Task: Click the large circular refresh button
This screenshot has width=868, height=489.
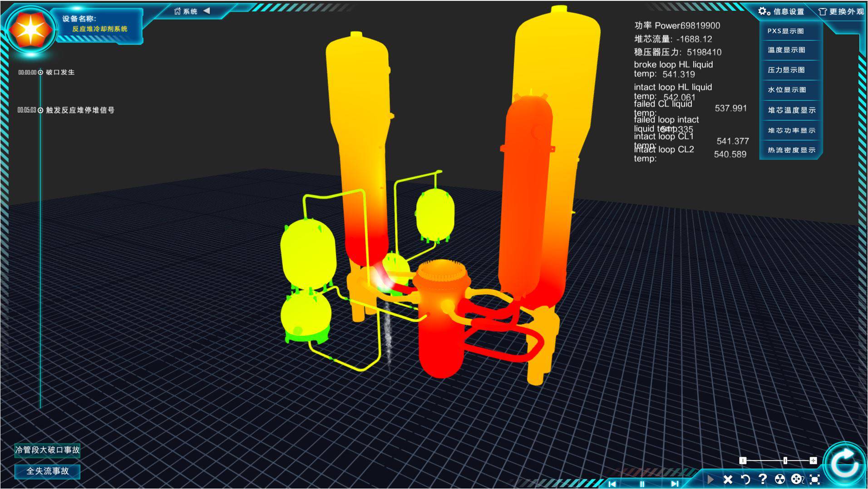Action: click(x=843, y=464)
